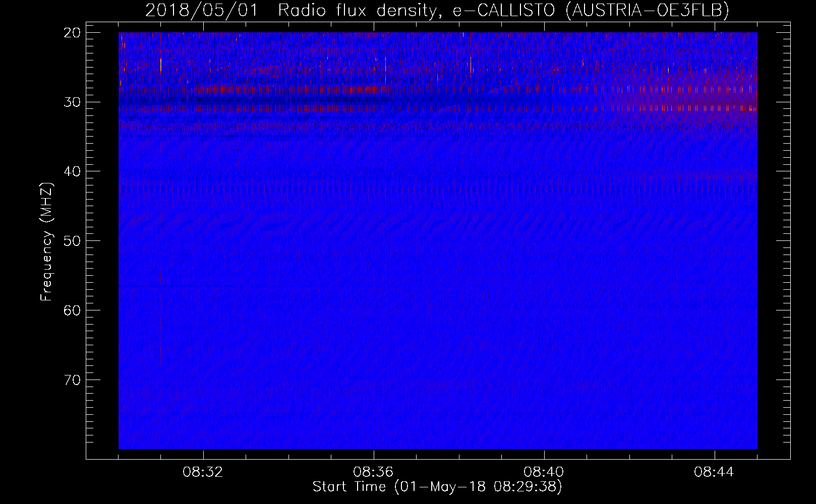Select the 40 MHz frequency tick label
The height and width of the screenshot is (504, 816).
73,171
